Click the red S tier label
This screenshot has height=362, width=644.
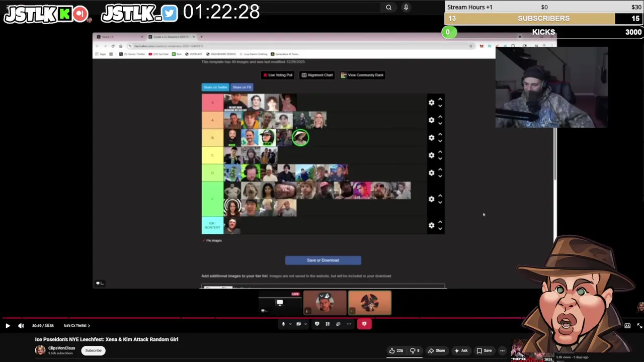(x=212, y=103)
